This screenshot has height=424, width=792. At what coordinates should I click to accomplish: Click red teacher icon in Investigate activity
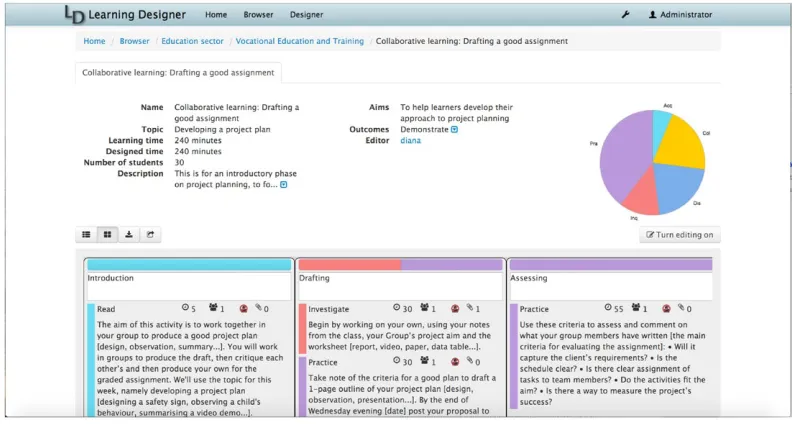(455, 308)
